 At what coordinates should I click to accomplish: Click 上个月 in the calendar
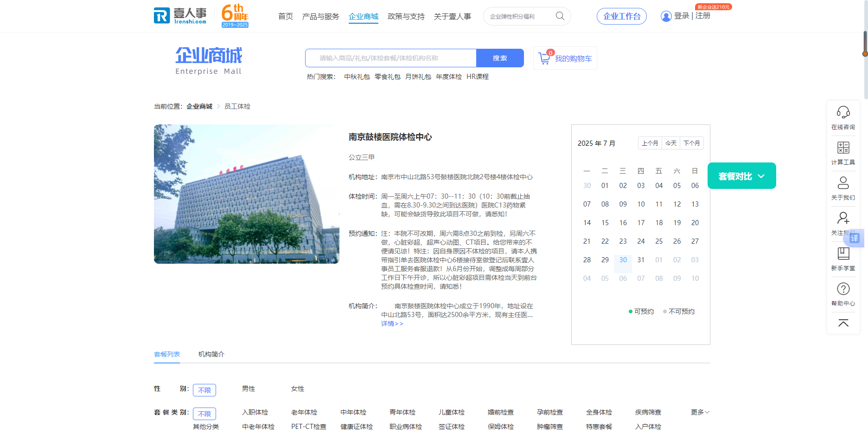(650, 143)
